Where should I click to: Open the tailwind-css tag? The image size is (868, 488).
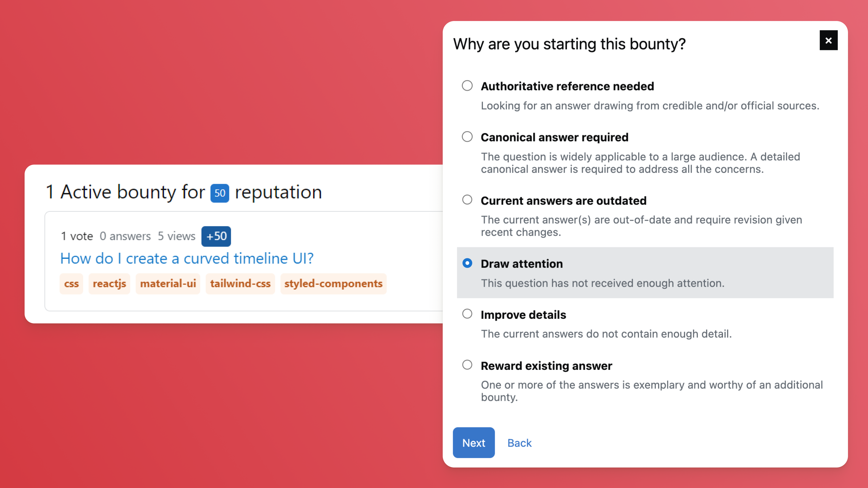(x=240, y=284)
